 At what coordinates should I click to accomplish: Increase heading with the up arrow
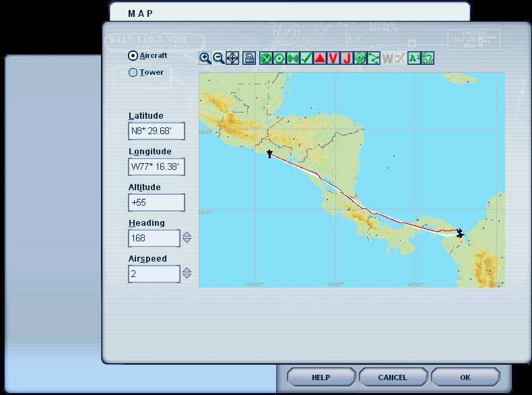(187, 235)
